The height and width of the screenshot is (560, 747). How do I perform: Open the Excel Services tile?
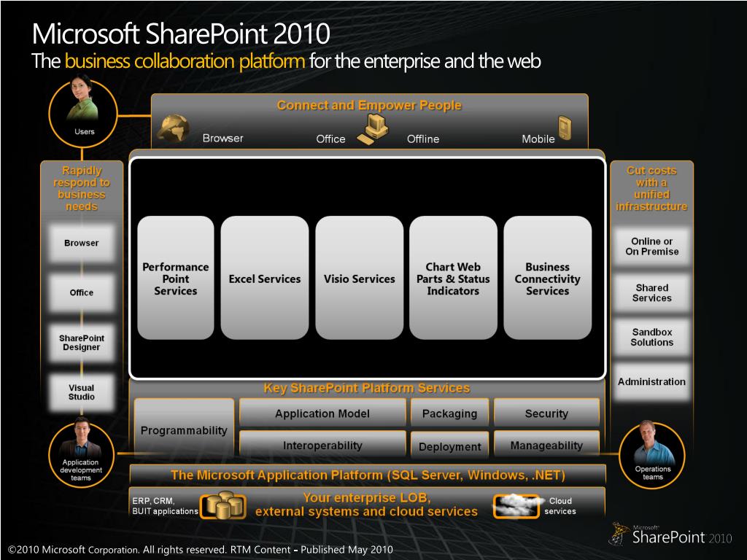pos(264,278)
